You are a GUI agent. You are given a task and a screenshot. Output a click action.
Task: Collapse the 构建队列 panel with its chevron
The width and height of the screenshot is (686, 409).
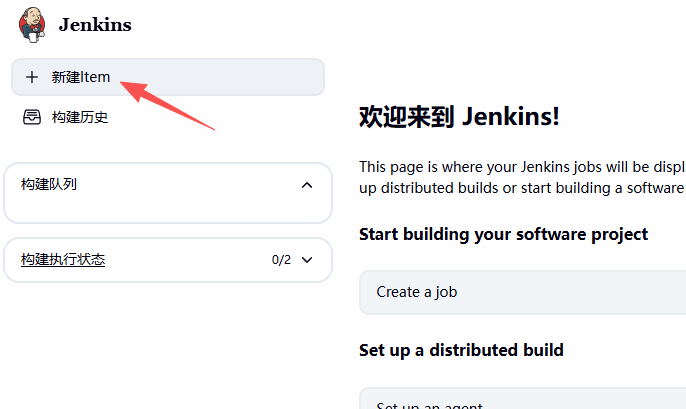tap(307, 185)
